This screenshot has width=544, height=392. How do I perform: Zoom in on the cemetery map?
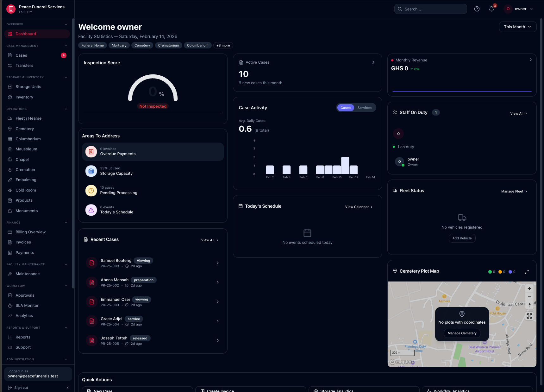click(529, 288)
